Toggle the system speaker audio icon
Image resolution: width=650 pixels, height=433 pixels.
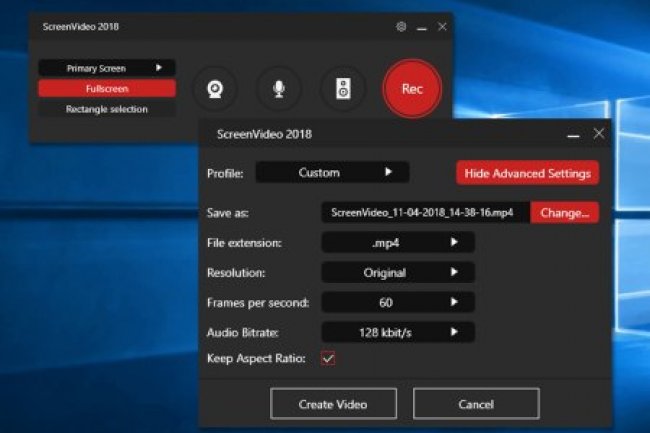point(343,89)
